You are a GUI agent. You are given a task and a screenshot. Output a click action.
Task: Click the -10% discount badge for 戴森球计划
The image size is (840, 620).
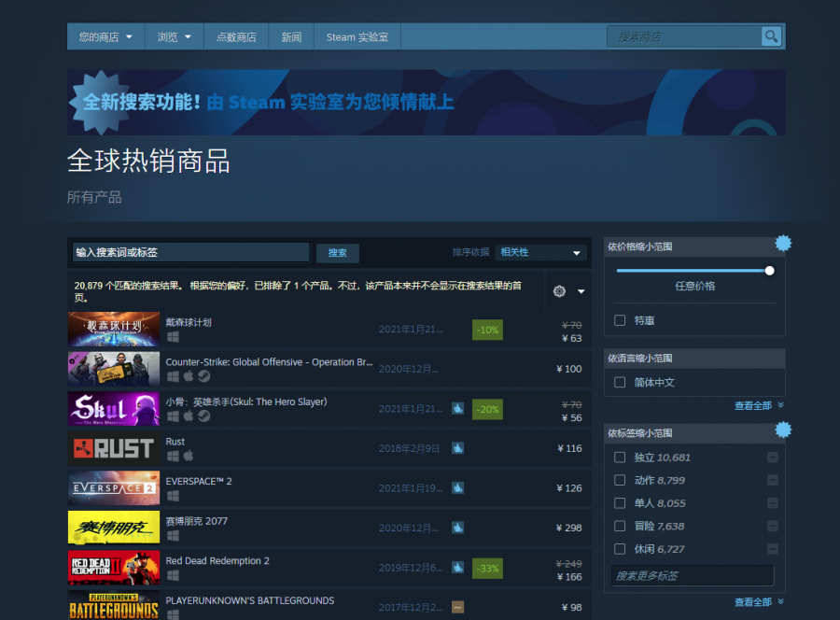pos(487,330)
